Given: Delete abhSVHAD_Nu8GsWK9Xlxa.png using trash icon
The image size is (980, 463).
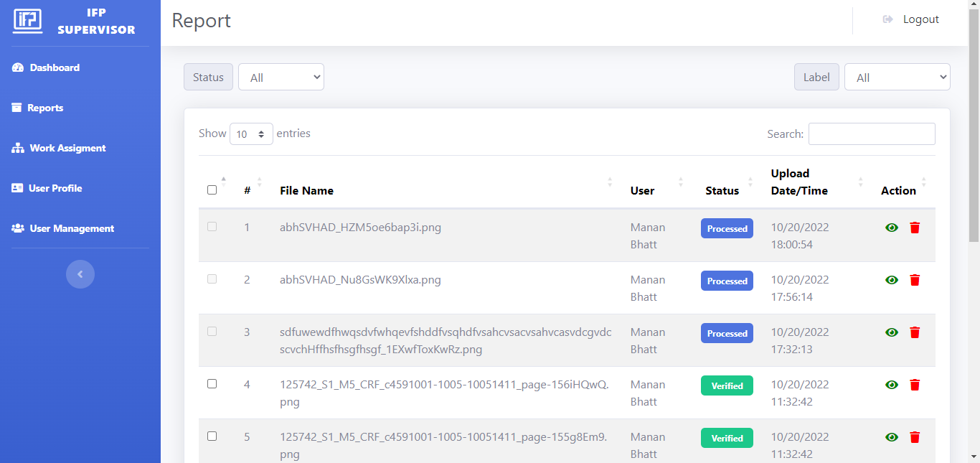Looking at the screenshot, I should 915,280.
